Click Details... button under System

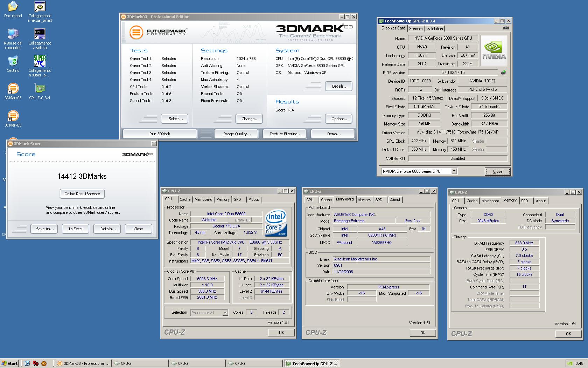point(339,86)
